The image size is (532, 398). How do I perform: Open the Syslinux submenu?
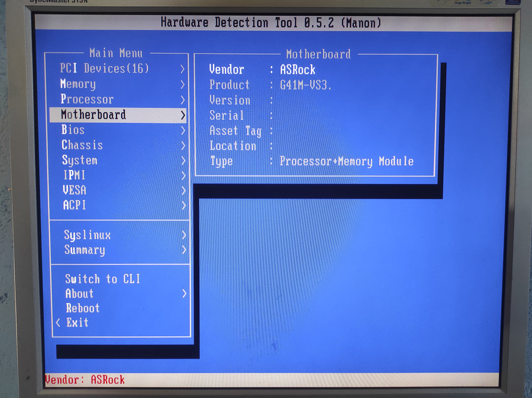pyautogui.click(x=87, y=235)
